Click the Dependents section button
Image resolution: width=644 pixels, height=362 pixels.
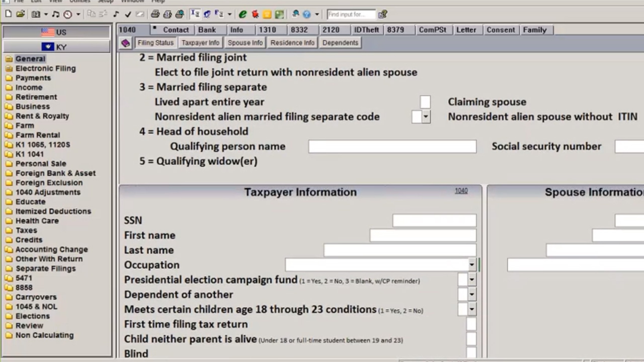pyautogui.click(x=340, y=43)
